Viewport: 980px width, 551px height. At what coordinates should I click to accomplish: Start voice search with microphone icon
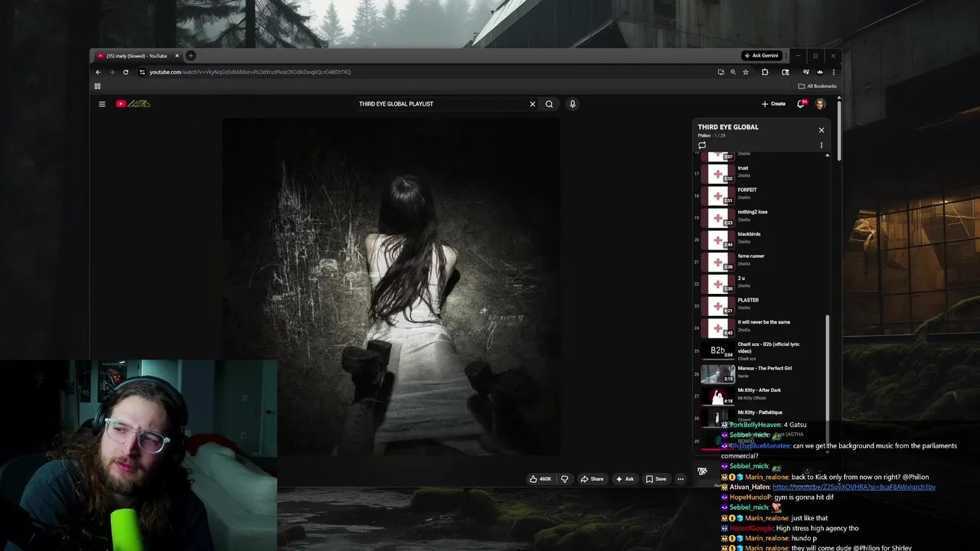tap(572, 104)
